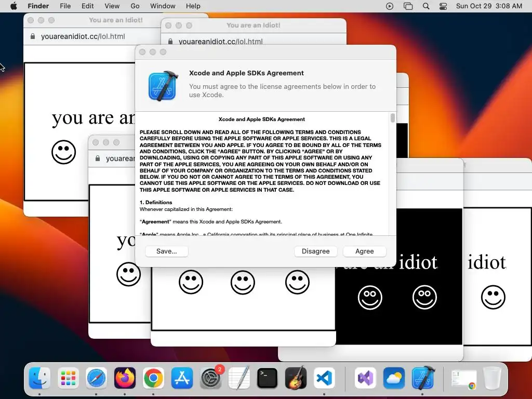Open TextEdit from the Dock
The height and width of the screenshot is (399, 532).
click(239, 378)
